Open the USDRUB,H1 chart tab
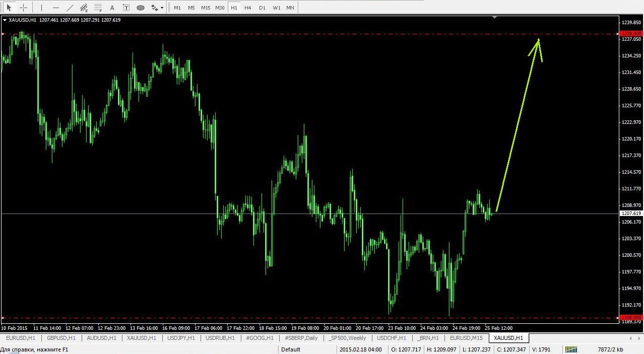Viewport: 644px width, 354px height. click(x=220, y=338)
